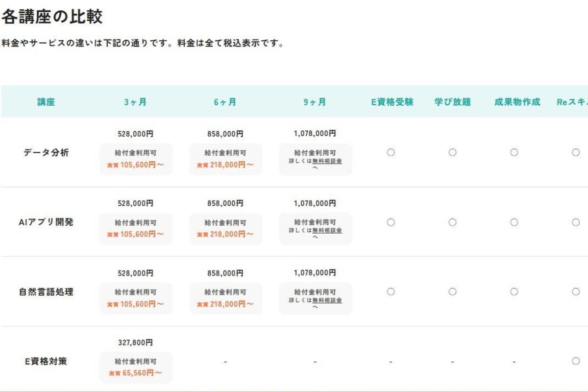
Task: Click the 学び放題 circle in AIアプリ開発 row
Action: coord(452,222)
